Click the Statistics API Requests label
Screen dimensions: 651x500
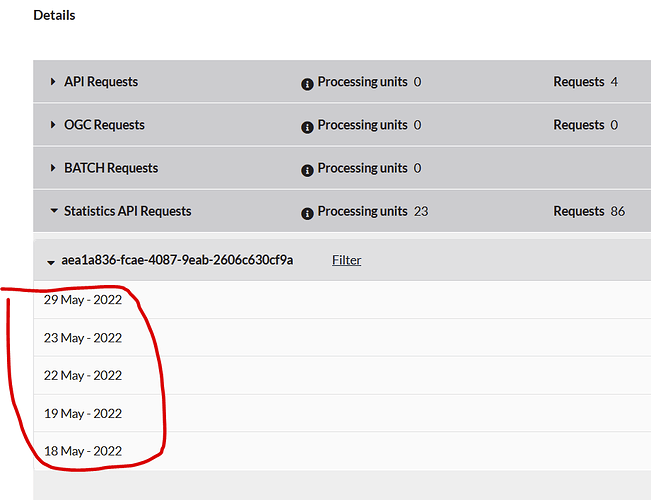coord(127,211)
